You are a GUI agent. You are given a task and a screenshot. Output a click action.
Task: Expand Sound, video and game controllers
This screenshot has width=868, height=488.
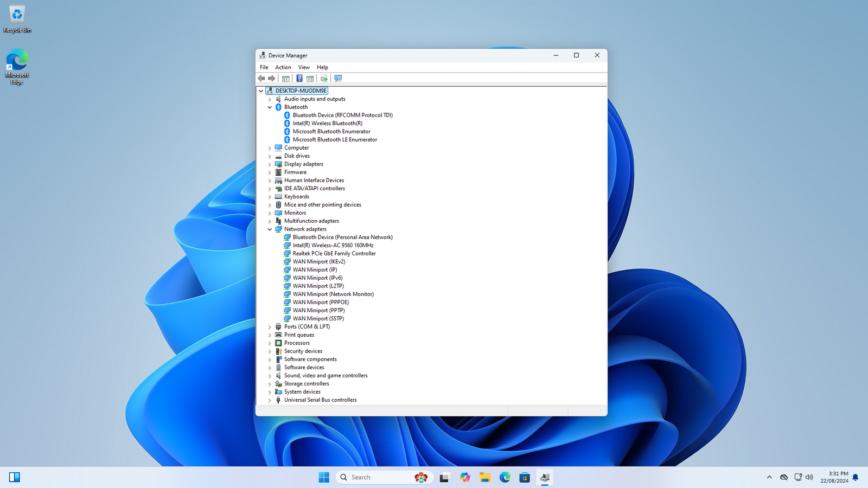pos(270,376)
